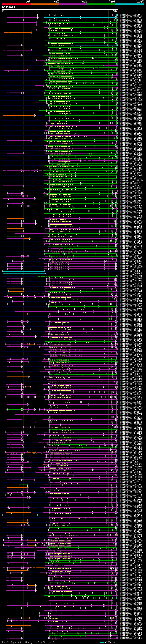Viewport: 146px width, 644px height.
Task: Click the UniRef100_O24099 label
Action: pos(131,402)
